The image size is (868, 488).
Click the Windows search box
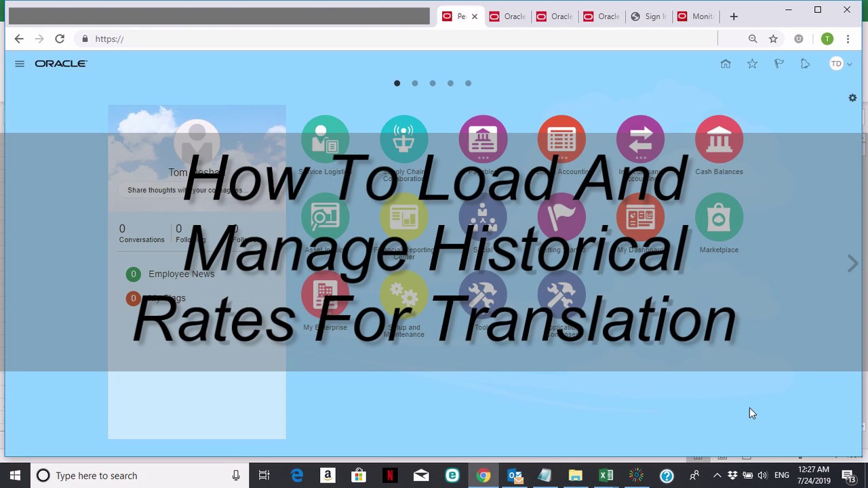coord(139,476)
